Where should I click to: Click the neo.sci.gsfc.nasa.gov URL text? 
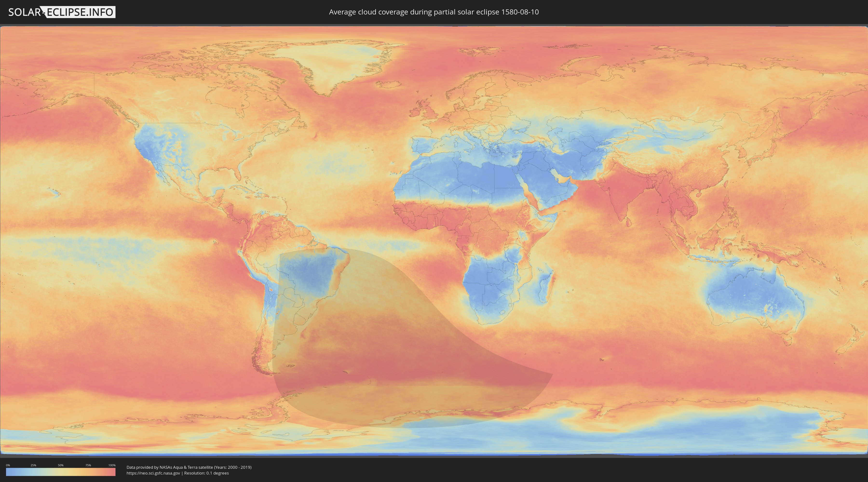tap(153, 473)
